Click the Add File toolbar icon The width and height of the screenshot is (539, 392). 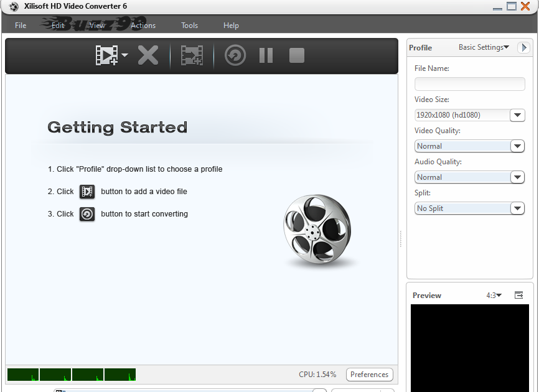click(107, 55)
